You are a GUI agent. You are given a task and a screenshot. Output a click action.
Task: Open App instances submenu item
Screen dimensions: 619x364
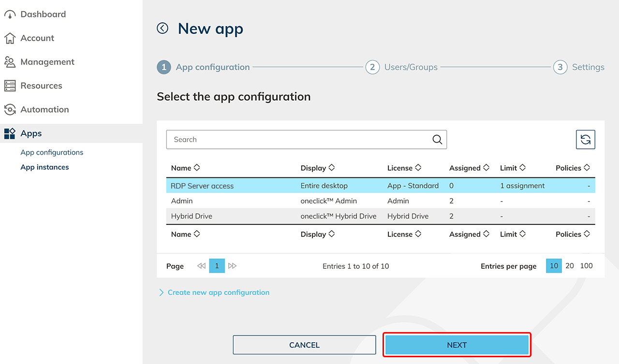tap(44, 167)
